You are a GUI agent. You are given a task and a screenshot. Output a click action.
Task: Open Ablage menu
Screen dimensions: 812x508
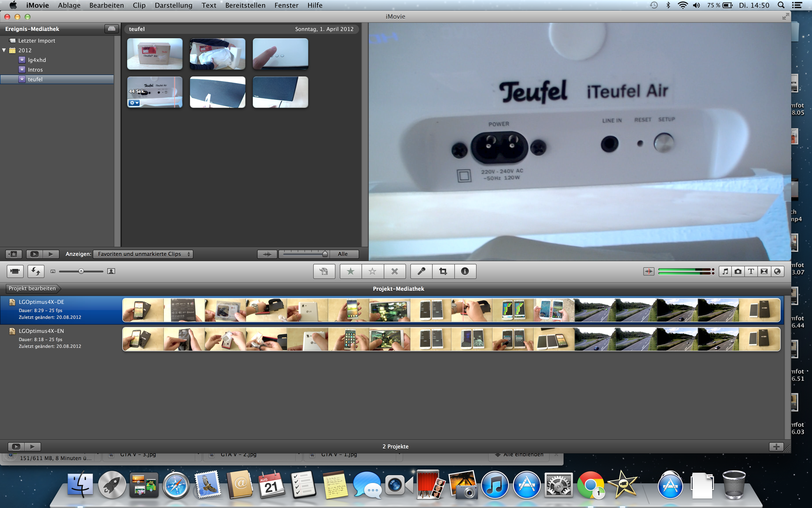coord(69,5)
